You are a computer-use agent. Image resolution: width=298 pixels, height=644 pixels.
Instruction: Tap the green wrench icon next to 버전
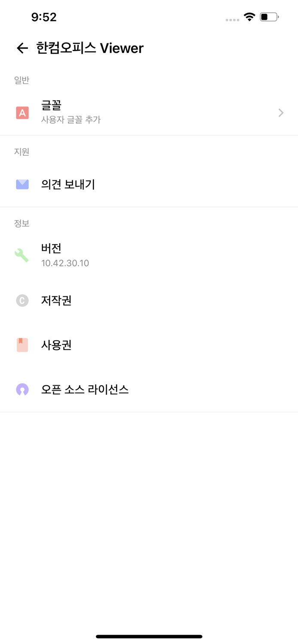tap(22, 255)
